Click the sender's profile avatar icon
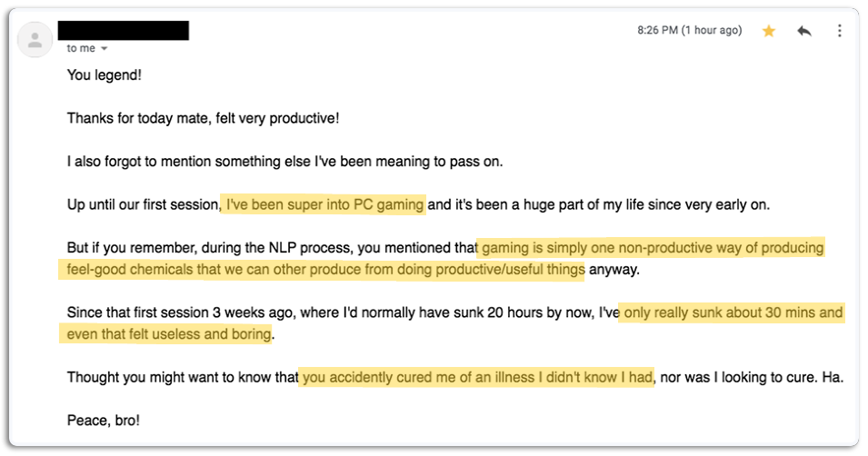Viewport: 868px width, 456px height. [35, 40]
